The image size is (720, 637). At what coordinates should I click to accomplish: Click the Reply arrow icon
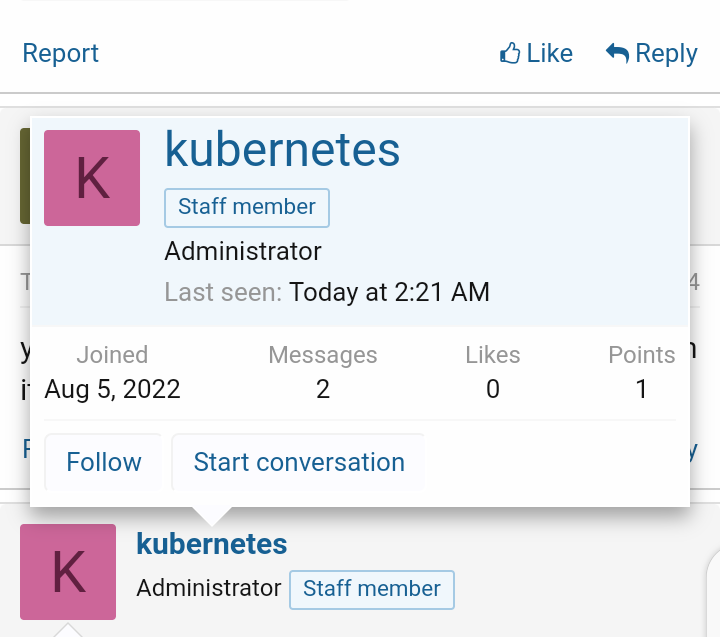617,53
